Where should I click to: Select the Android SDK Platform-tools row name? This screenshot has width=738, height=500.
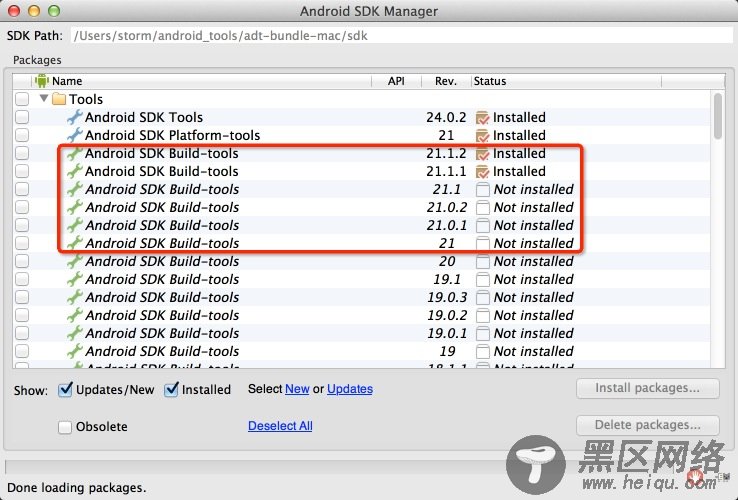point(172,135)
